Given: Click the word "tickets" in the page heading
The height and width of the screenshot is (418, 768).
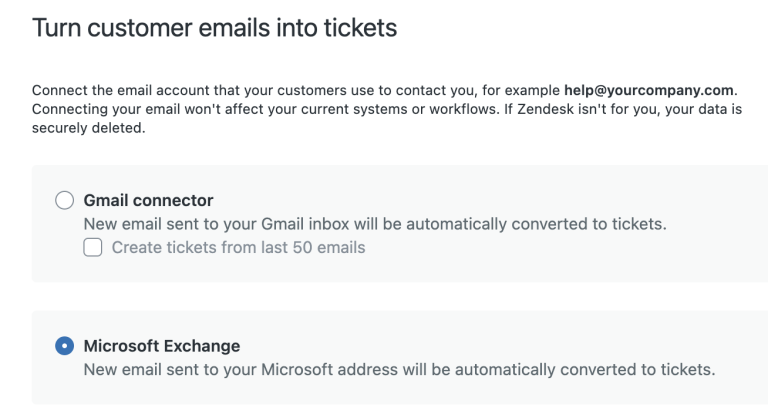Looking at the screenshot, I should 361,28.
